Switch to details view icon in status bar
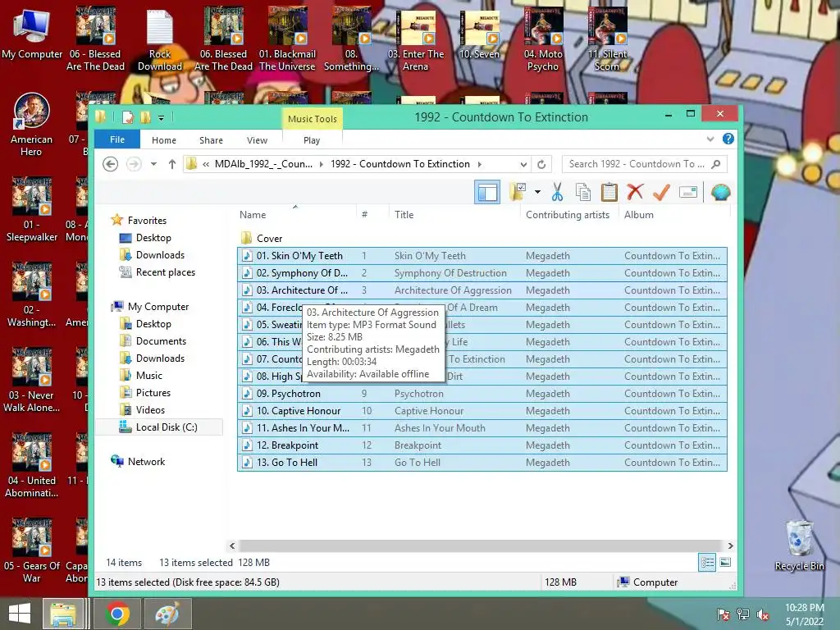This screenshot has height=630, width=840. click(x=707, y=563)
